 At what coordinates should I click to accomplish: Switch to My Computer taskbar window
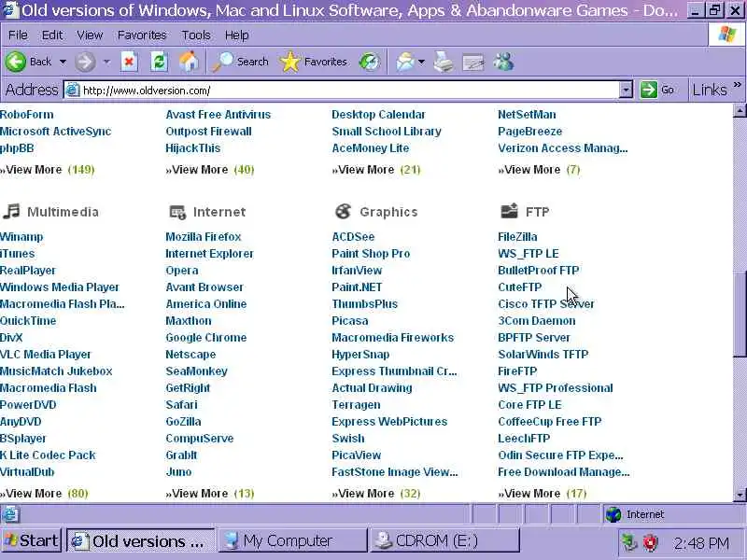coord(292,541)
